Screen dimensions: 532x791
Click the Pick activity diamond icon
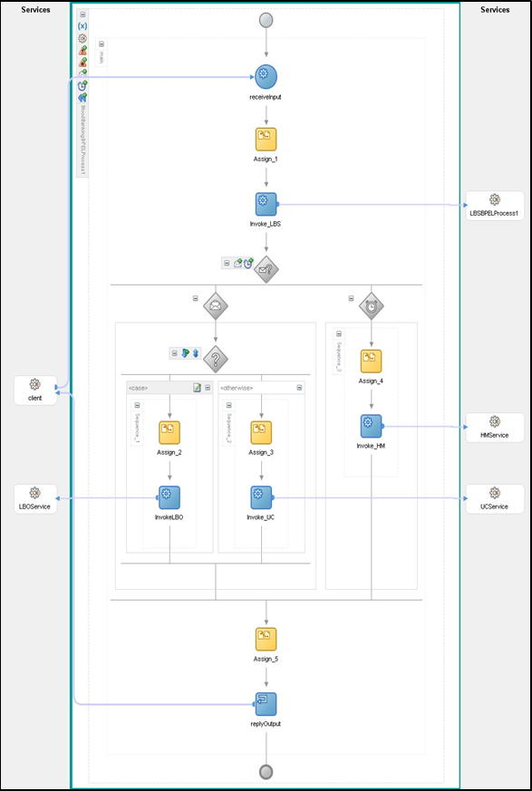tap(266, 269)
